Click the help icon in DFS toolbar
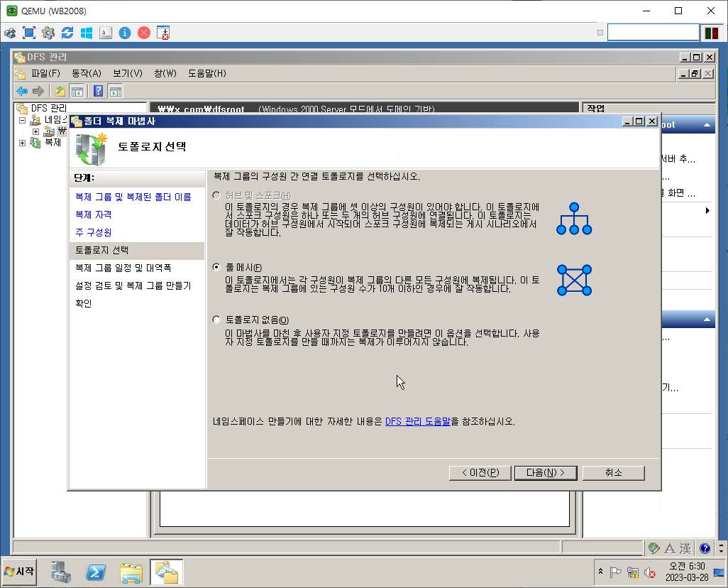Image resolution: width=728 pixels, height=588 pixels. [98, 91]
